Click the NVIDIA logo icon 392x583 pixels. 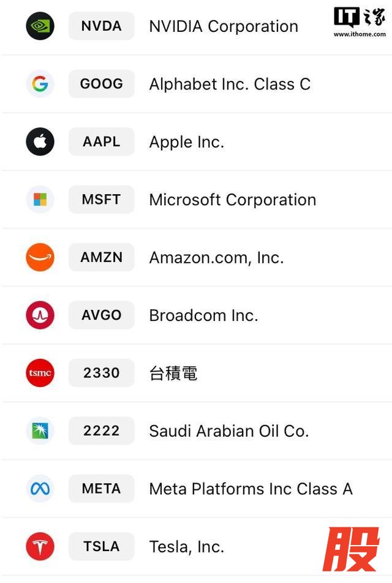(x=40, y=26)
